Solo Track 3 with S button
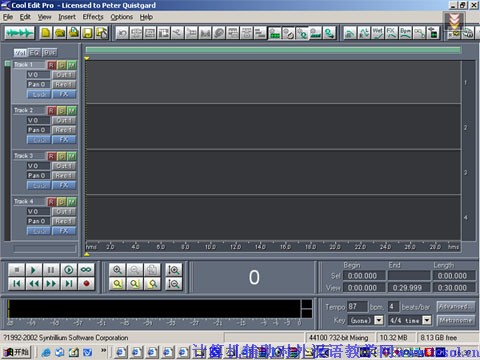 point(62,156)
